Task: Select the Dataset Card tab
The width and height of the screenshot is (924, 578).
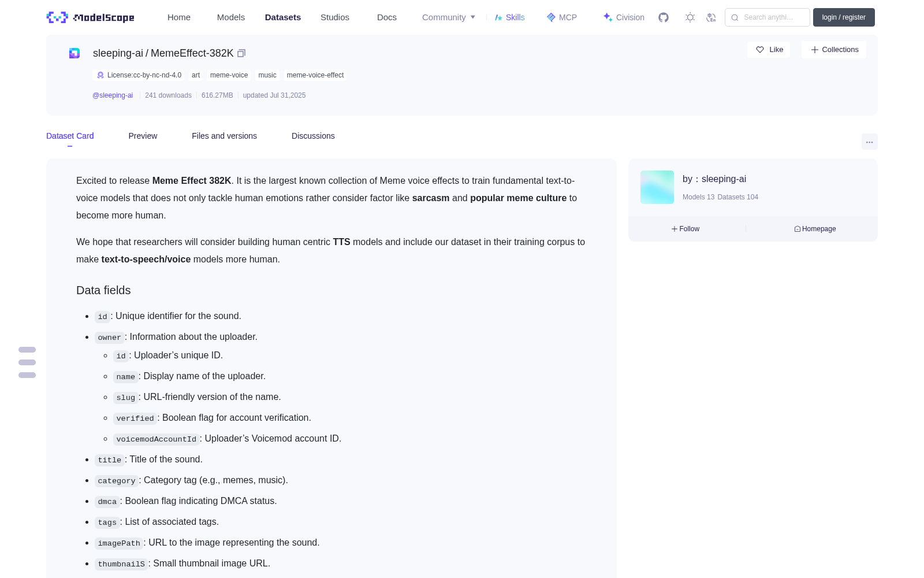Action: 70,136
